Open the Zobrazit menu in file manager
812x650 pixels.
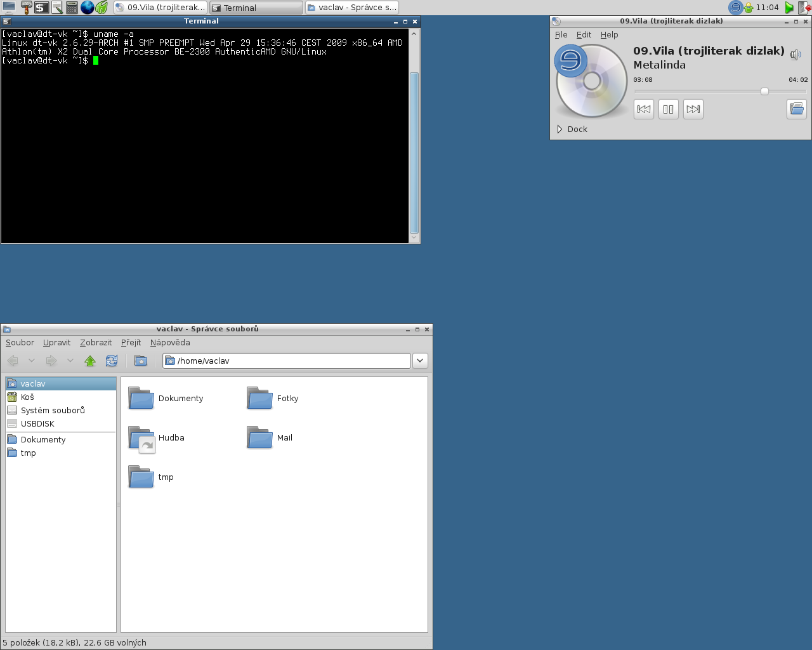96,342
